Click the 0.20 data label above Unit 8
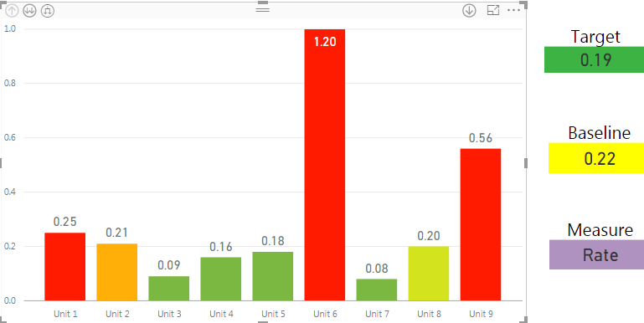 click(x=429, y=236)
